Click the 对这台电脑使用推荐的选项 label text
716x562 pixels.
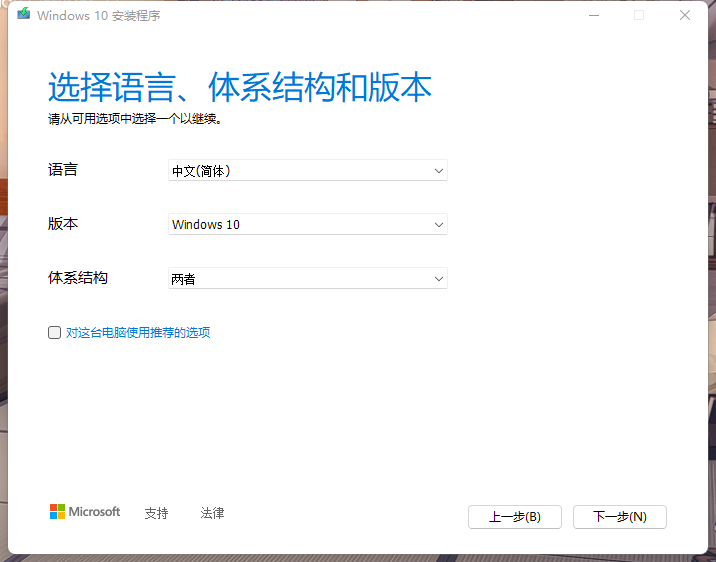click(138, 333)
